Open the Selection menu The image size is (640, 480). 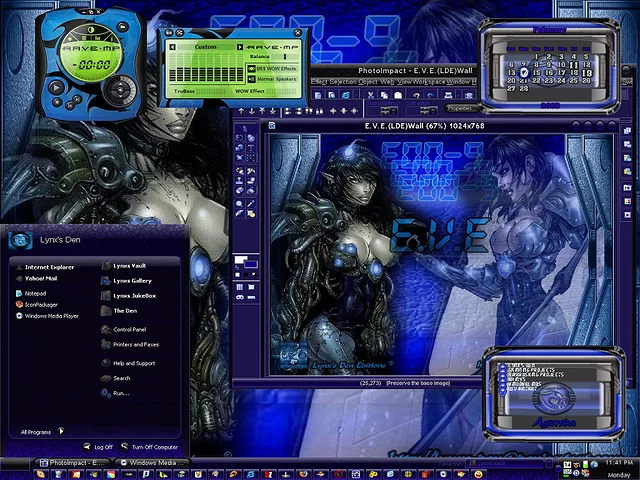[x=343, y=82]
